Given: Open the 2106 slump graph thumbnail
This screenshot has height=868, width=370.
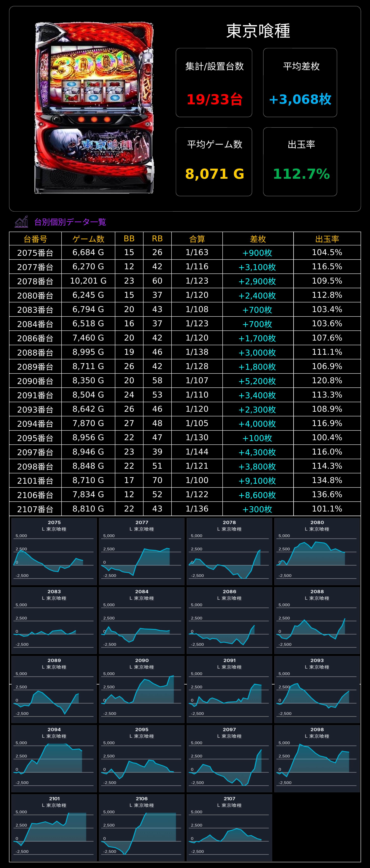Looking at the screenshot, I should (x=142, y=828).
